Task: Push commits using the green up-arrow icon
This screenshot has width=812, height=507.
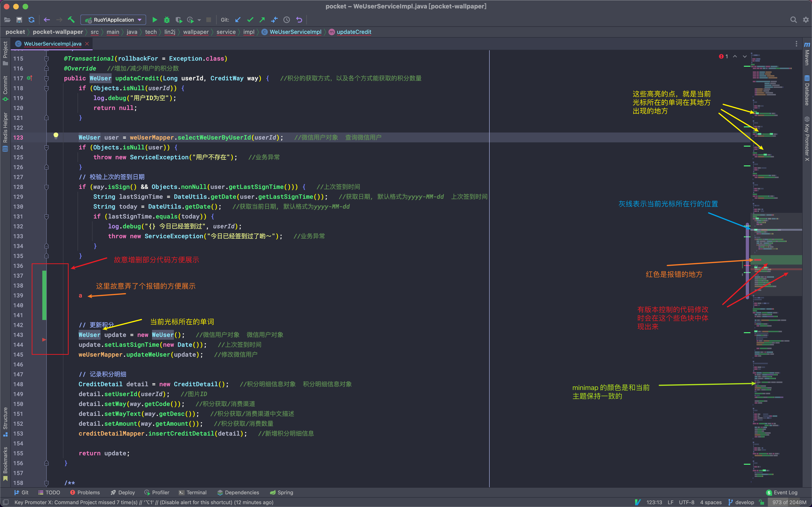Action: point(262,20)
